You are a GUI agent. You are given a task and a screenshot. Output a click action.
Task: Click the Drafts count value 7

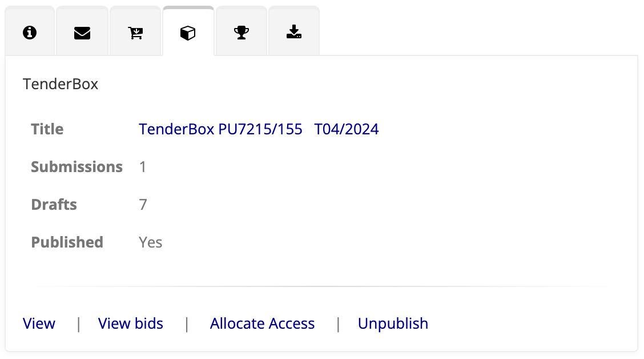click(x=143, y=205)
